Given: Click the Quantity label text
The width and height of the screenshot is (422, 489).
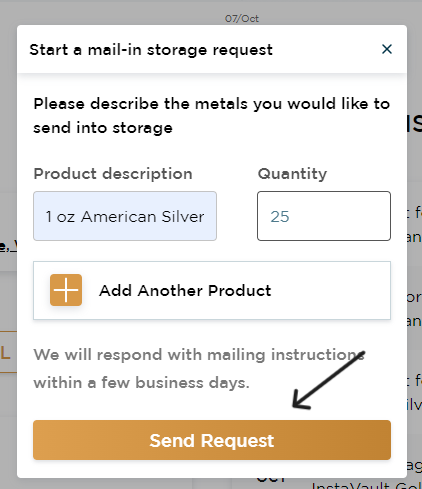Looking at the screenshot, I should pos(292,174).
